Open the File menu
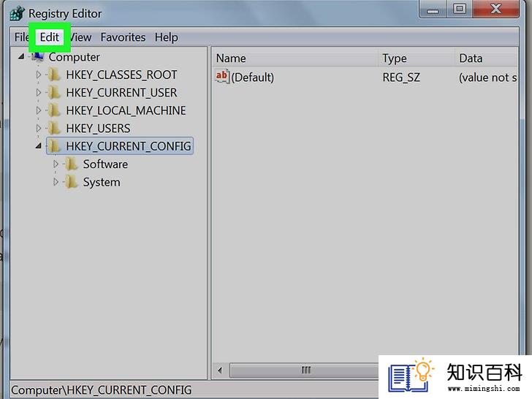The image size is (532, 399). 21,37
